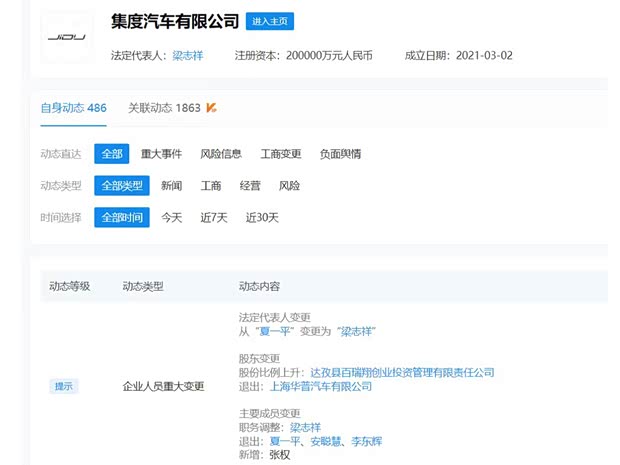Click the VIP badge icon beside 关联动态

211,108
